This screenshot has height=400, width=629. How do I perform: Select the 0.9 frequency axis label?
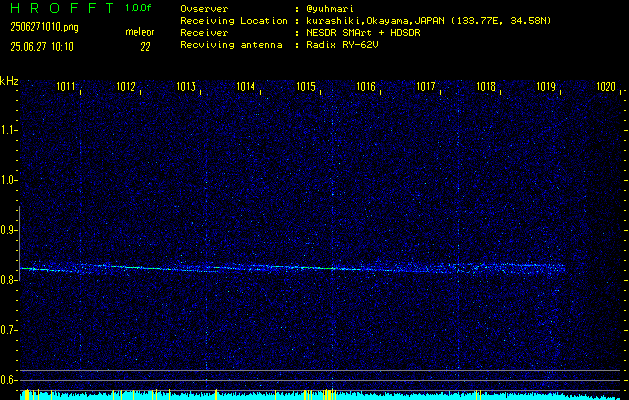point(8,230)
